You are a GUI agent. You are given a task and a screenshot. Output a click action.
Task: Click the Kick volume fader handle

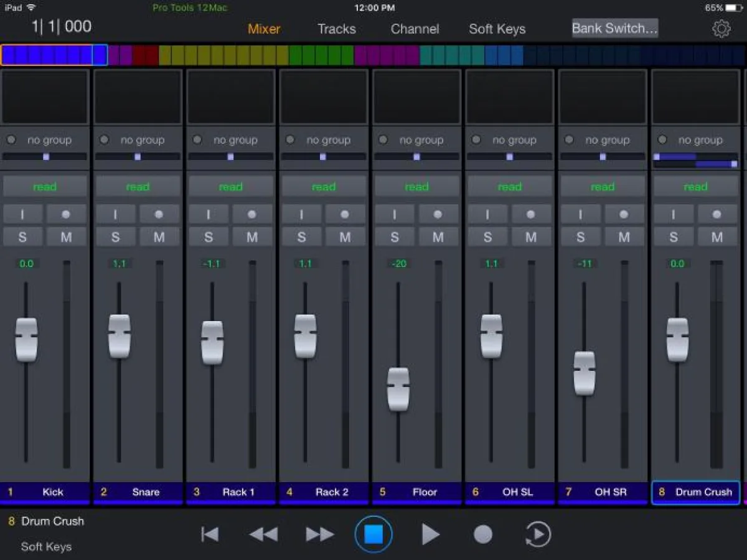point(26,340)
